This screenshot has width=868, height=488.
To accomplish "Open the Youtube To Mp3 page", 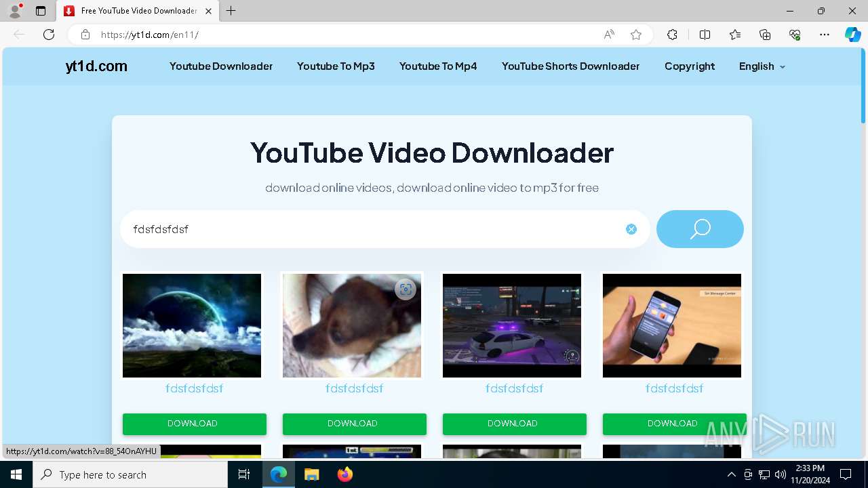I will [336, 66].
